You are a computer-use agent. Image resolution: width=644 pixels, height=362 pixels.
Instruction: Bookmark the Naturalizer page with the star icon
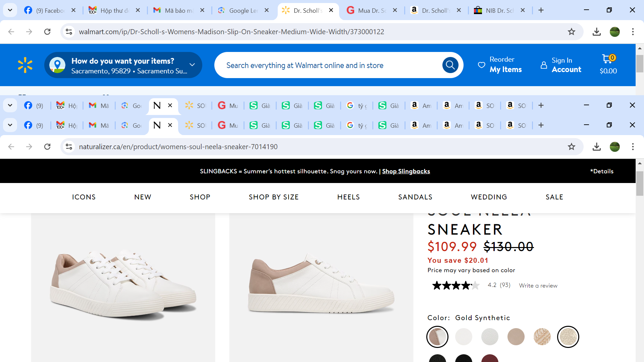(x=572, y=146)
